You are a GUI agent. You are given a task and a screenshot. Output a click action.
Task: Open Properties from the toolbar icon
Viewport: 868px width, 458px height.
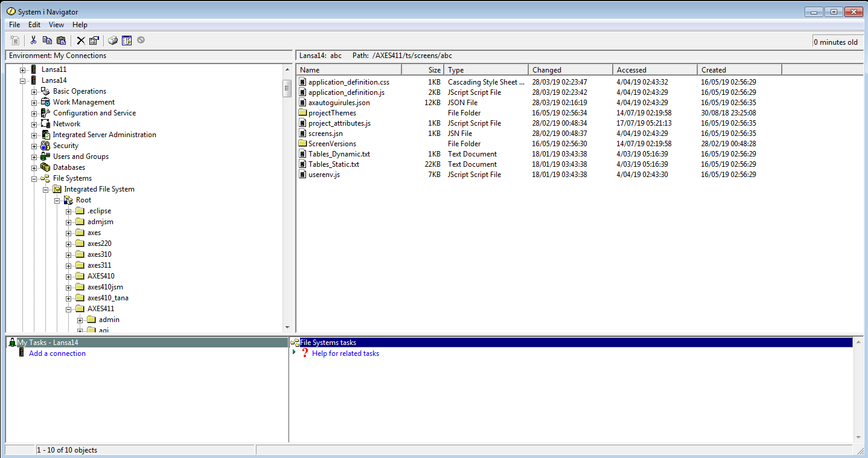(94, 40)
